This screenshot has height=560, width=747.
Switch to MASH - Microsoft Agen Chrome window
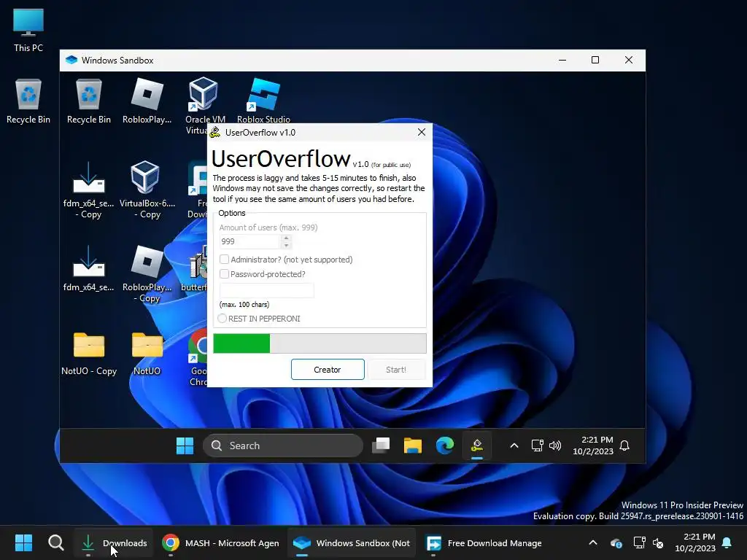[x=220, y=542]
